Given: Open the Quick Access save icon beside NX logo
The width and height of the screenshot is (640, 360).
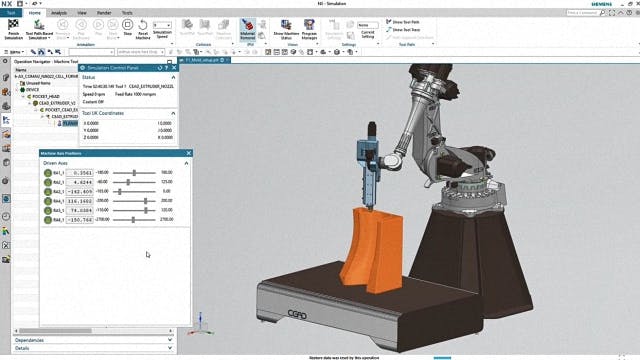Looking at the screenshot, I should pyautogui.click(x=20, y=4).
